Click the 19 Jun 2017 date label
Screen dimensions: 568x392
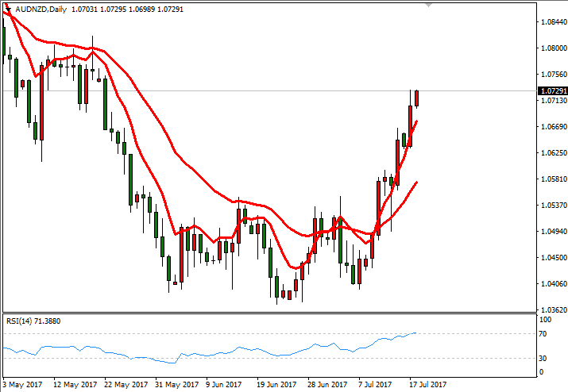[276, 384]
